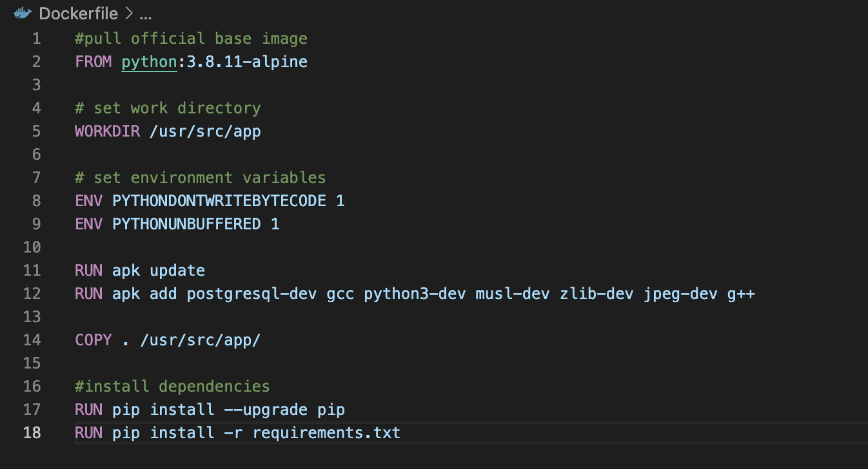Click the postgresql-dev package name
Screen dimensions: 868x469
pos(252,294)
